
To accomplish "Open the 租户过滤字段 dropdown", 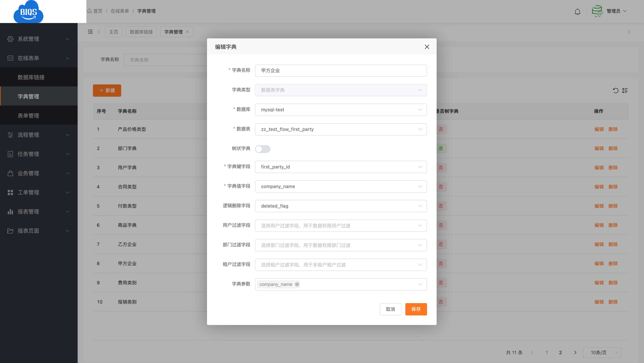I will click(341, 265).
